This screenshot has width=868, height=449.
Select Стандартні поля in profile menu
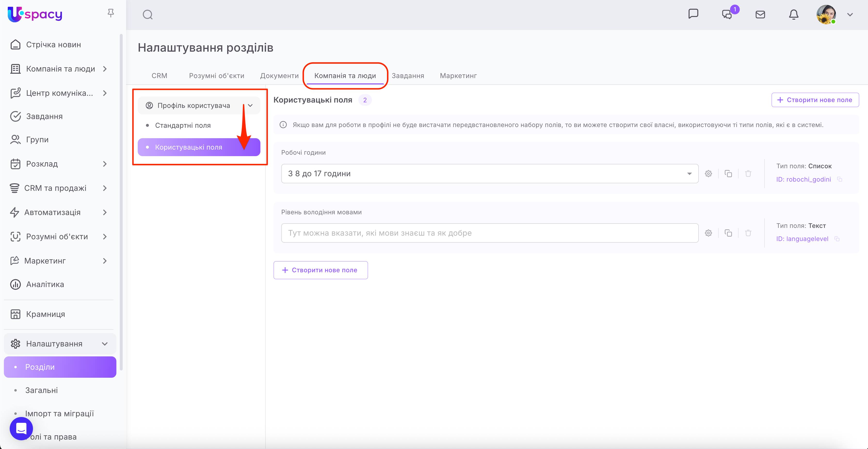click(183, 126)
